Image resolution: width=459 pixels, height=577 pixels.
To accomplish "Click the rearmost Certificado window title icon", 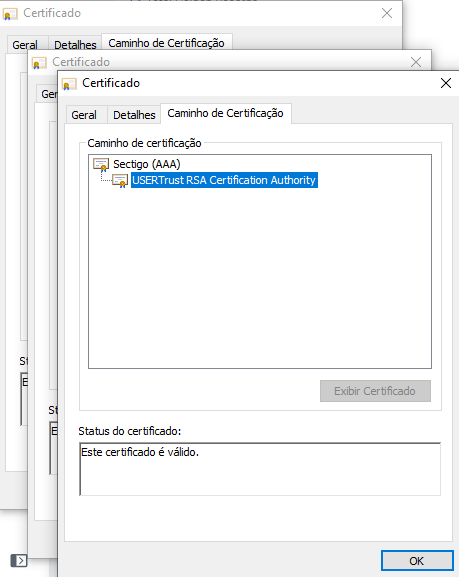I will (10, 14).
